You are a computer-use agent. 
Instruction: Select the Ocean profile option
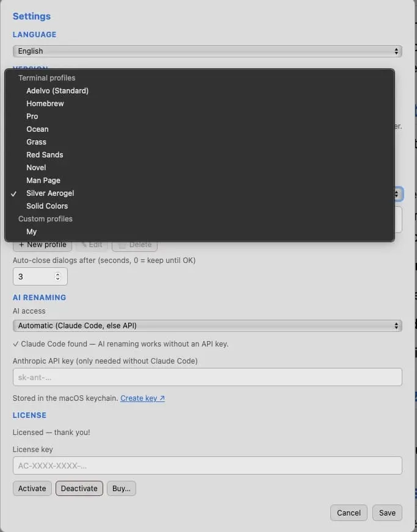tap(200, 129)
